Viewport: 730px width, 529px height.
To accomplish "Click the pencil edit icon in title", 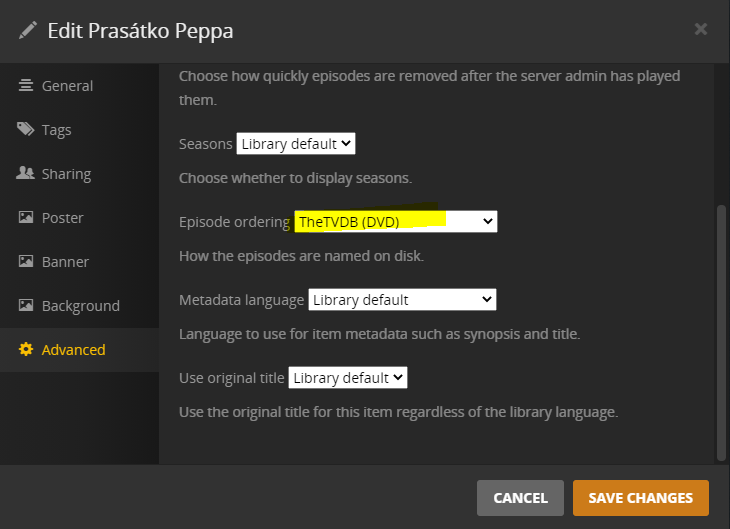I will point(27,30).
